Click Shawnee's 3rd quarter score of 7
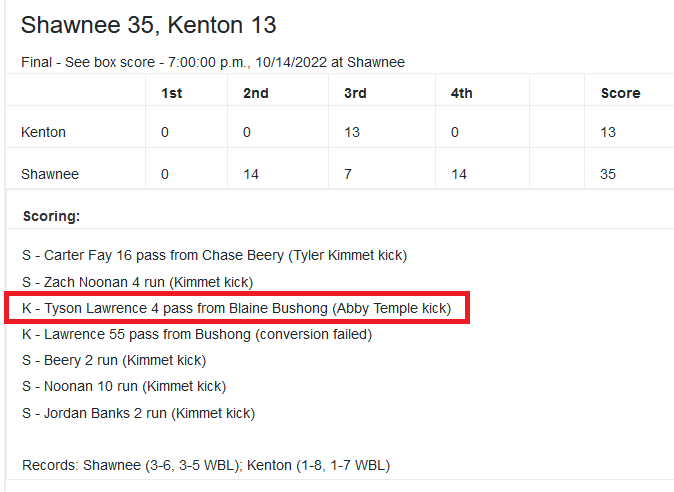This screenshot has width=674, height=492. (x=347, y=174)
